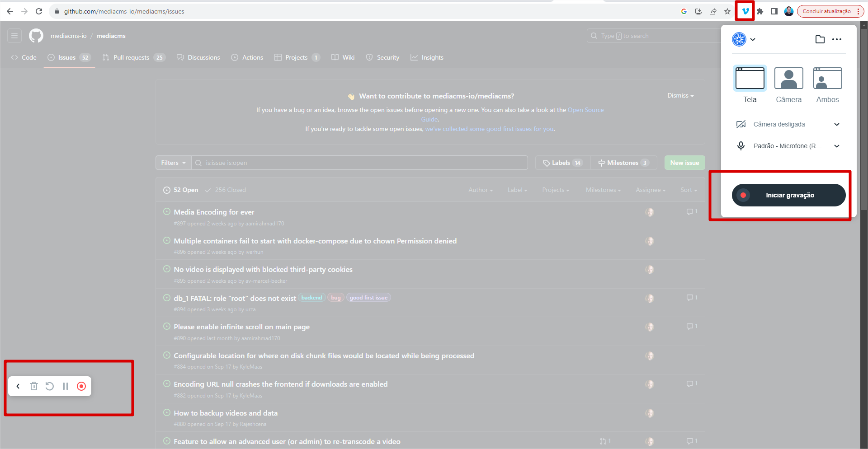Expand the camera selection dropdown
This screenshot has height=449, width=868.
837,124
